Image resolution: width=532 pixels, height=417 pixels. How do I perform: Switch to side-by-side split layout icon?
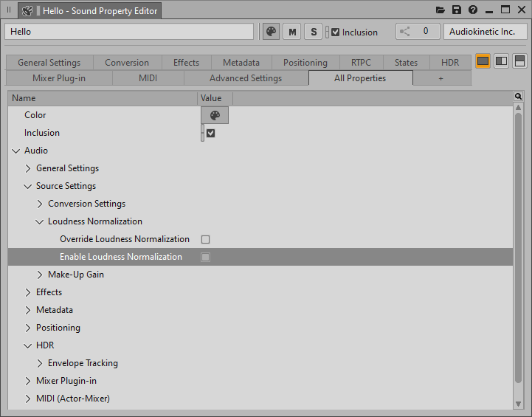click(x=501, y=61)
